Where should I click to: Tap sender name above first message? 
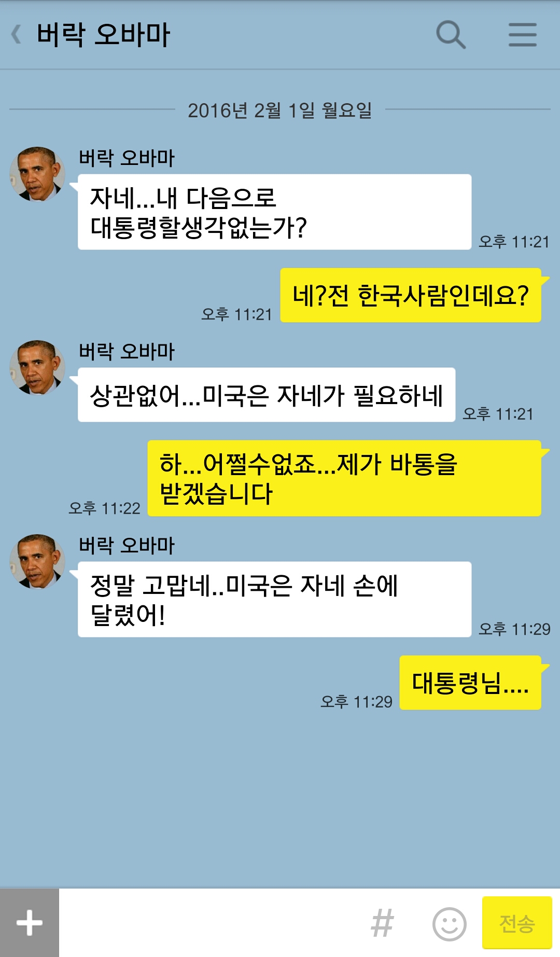coord(127,158)
